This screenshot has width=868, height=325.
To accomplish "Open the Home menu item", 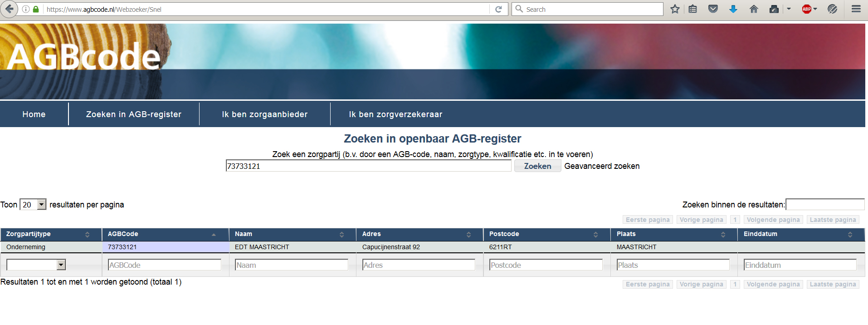I will pyautogui.click(x=34, y=114).
